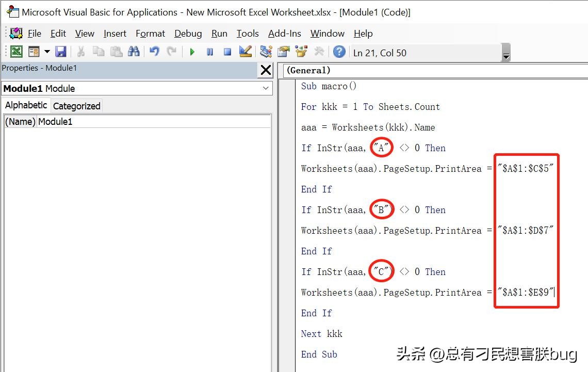
Task: Click the Insert UserForm toolbar icon
Action: (x=34, y=52)
